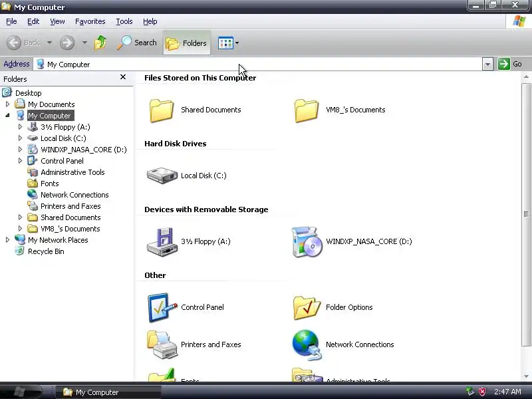
Task: Click the green network tray icon
Action: pos(470,392)
